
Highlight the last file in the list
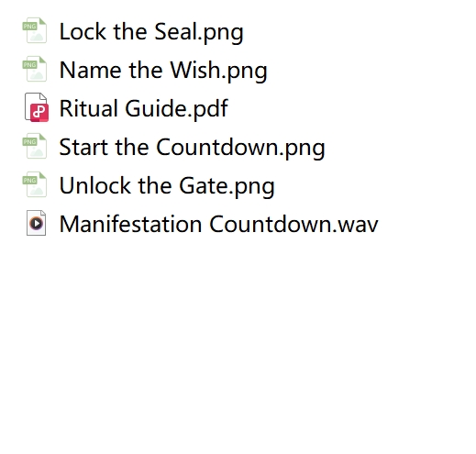[x=218, y=224]
